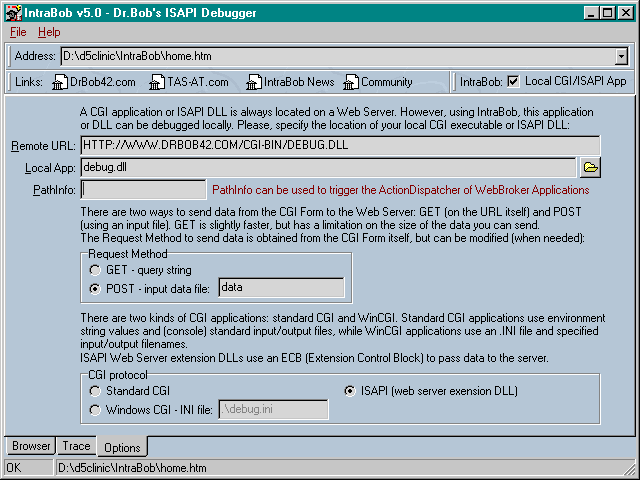Browse for Local App with folder icon
640x480 pixels.
pos(590,167)
